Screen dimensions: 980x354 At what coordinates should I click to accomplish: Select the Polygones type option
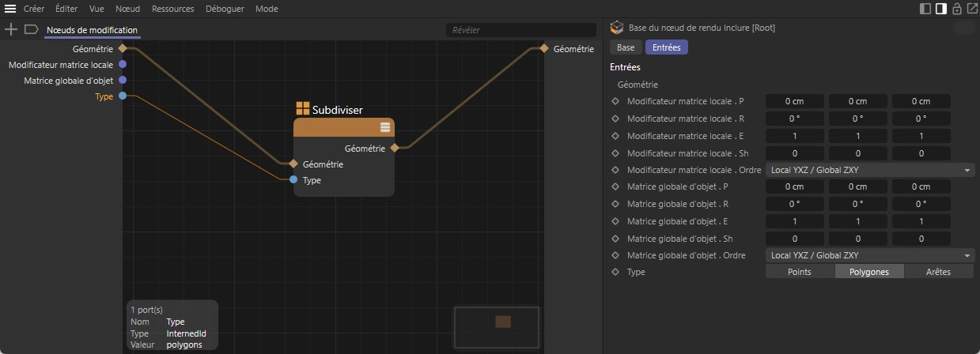(x=869, y=272)
